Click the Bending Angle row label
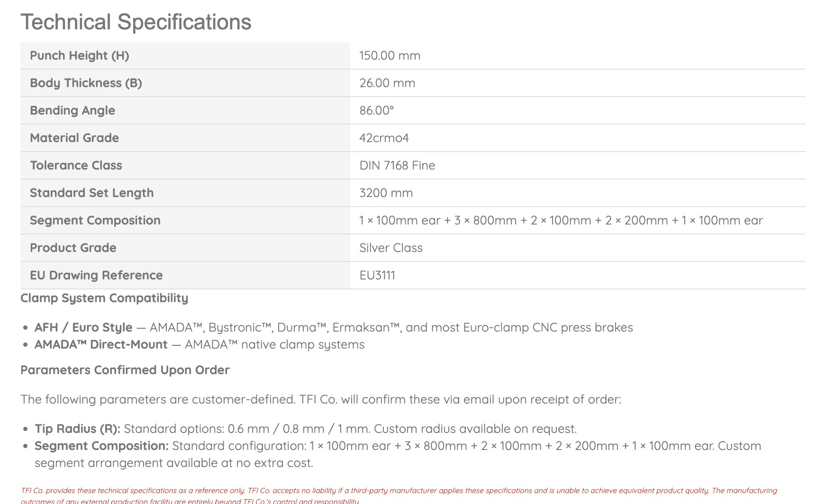 [73, 110]
